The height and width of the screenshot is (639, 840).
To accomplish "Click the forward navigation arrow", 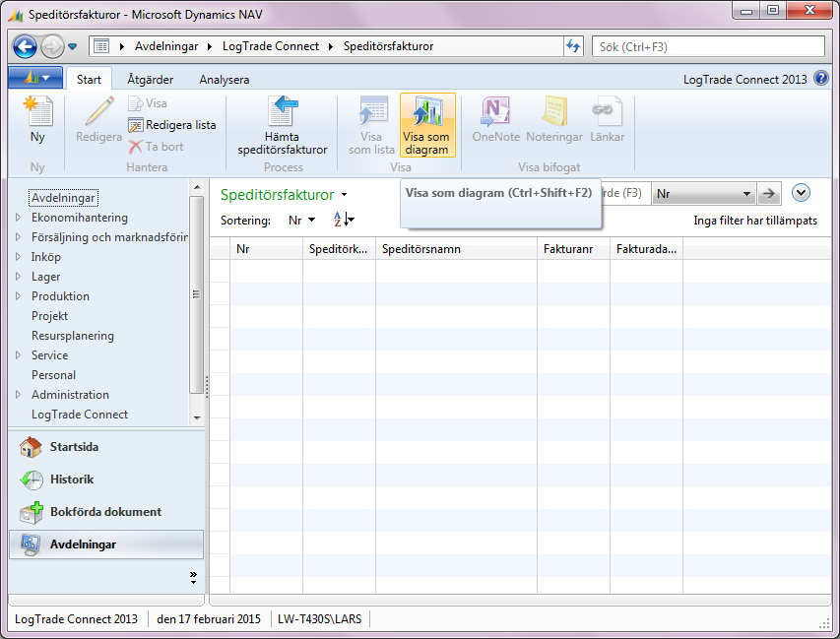I will click(52, 47).
